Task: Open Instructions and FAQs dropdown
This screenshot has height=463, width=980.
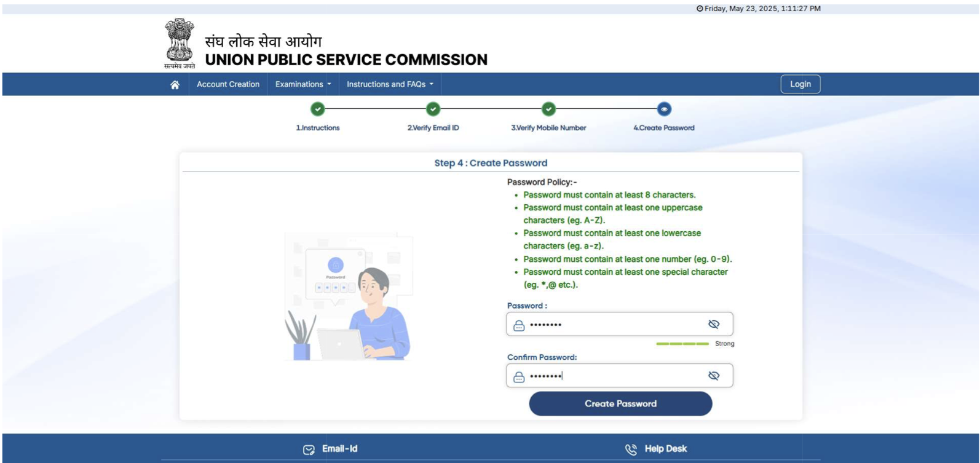Action: (390, 84)
